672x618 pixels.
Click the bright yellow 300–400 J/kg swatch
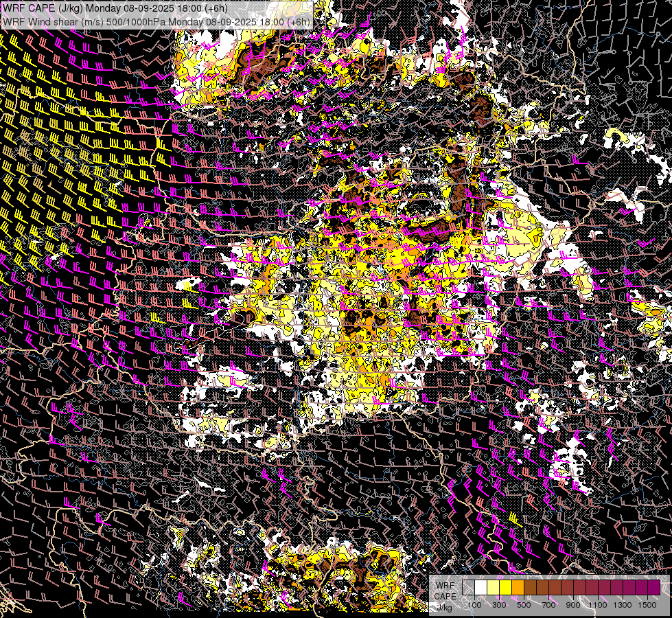pyautogui.click(x=506, y=587)
